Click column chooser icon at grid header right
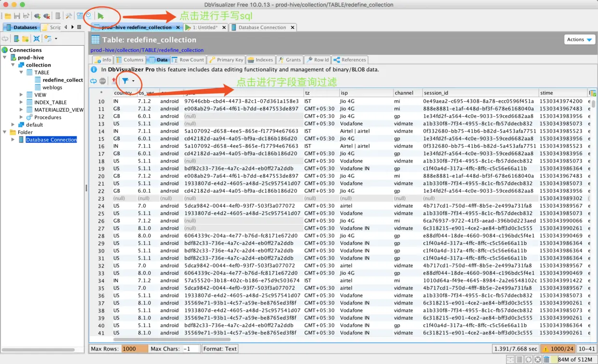This screenshot has width=598, height=364. coord(592,93)
